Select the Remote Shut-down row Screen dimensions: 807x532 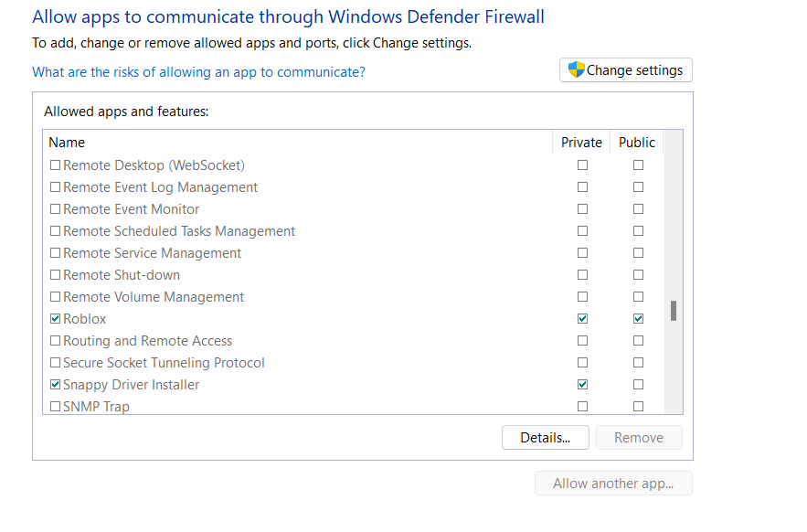122,275
